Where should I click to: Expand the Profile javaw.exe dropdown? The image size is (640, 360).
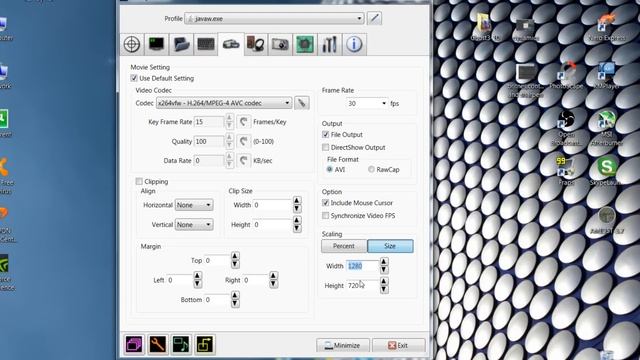[274, 18]
